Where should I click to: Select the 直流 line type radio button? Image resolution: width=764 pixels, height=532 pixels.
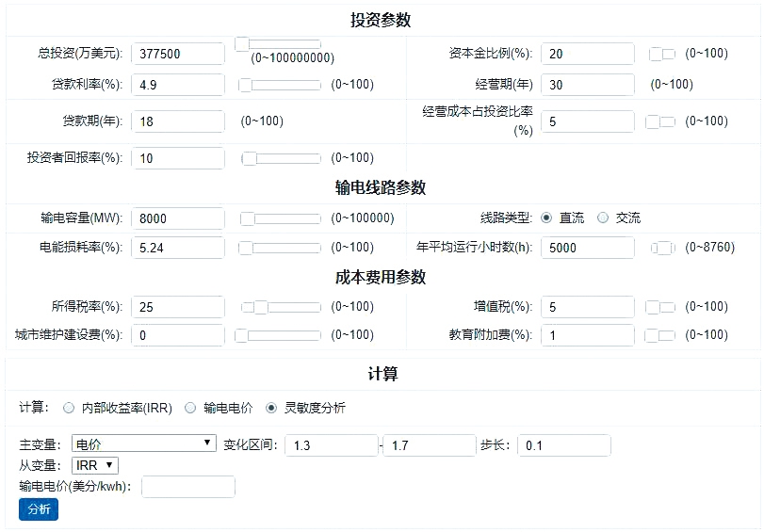[x=546, y=218]
